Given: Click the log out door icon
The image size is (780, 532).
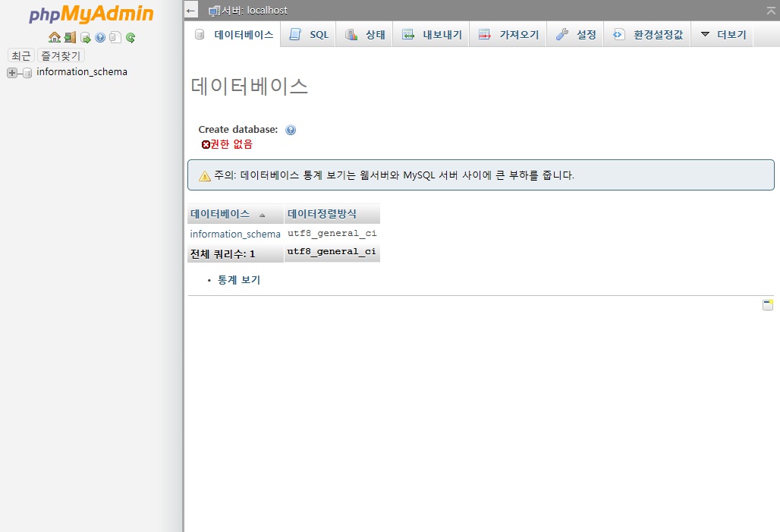Looking at the screenshot, I should click(x=70, y=37).
